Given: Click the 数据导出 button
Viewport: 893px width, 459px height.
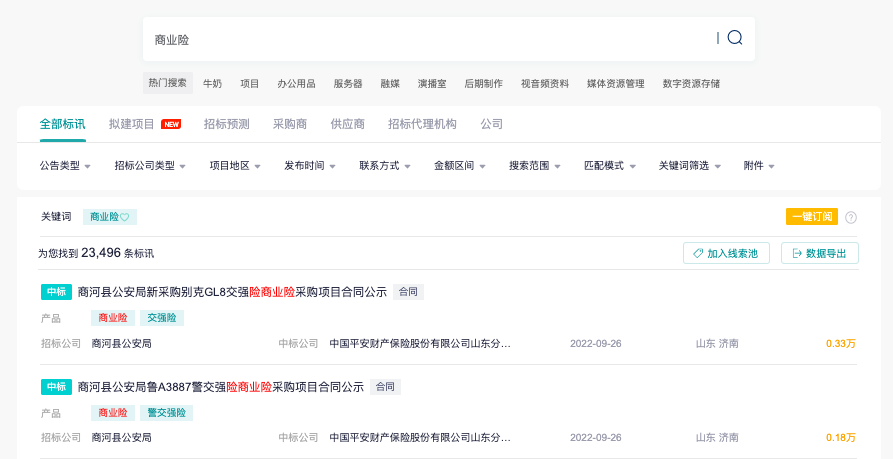Looking at the screenshot, I should 820,253.
